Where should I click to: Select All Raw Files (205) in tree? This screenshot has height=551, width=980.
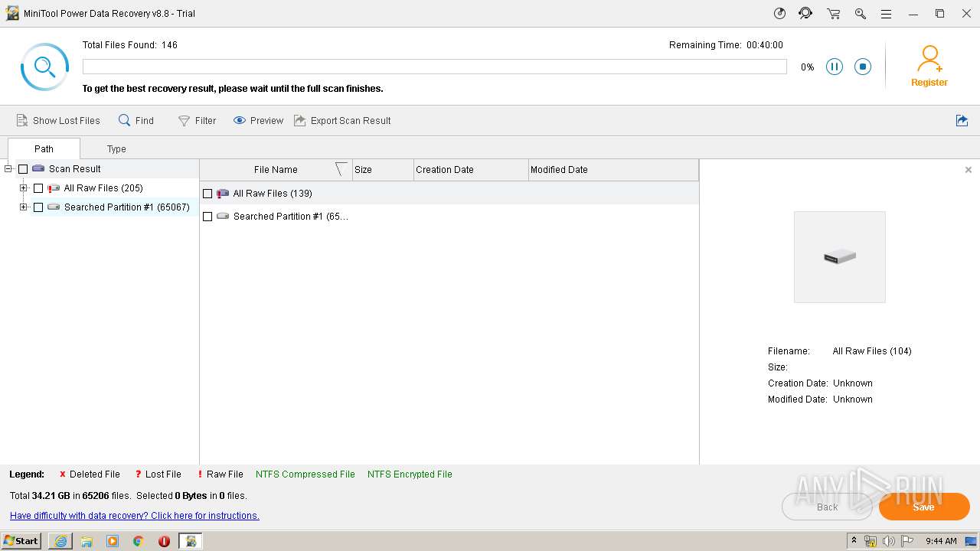(103, 188)
